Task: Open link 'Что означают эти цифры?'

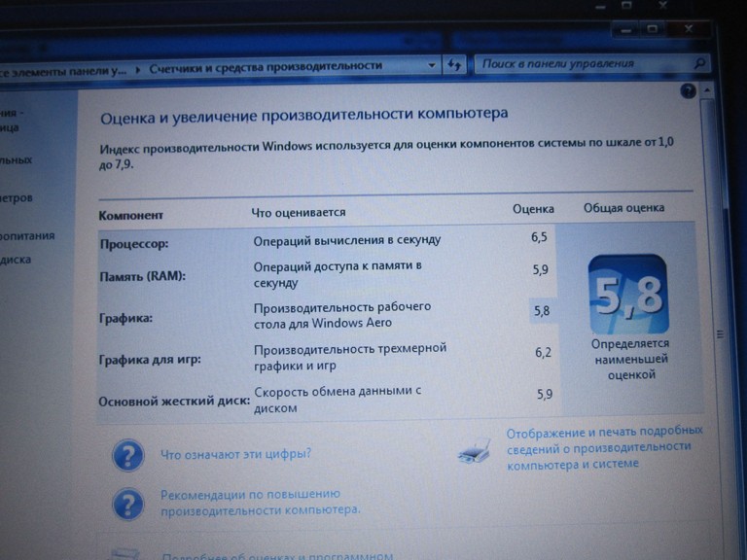Action: (x=235, y=453)
